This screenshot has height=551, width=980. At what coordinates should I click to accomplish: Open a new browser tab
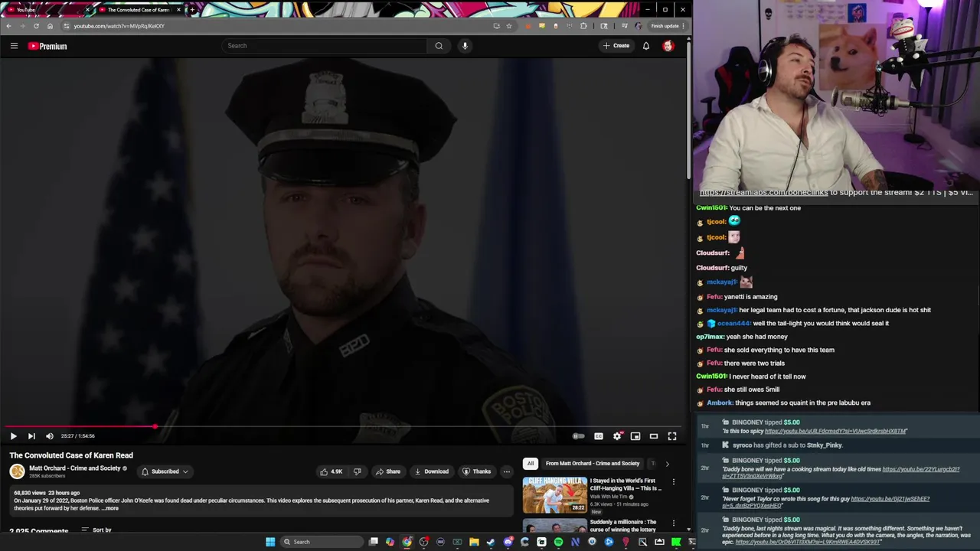tap(192, 10)
